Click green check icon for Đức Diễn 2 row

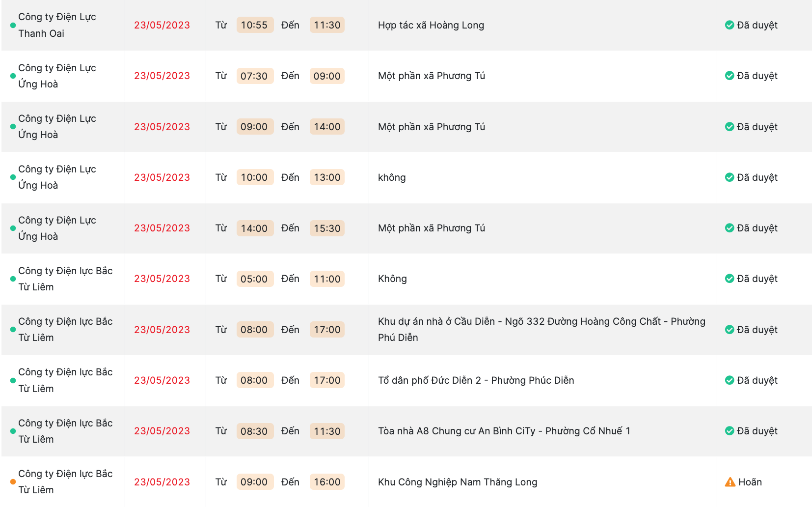click(x=730, y=380)
